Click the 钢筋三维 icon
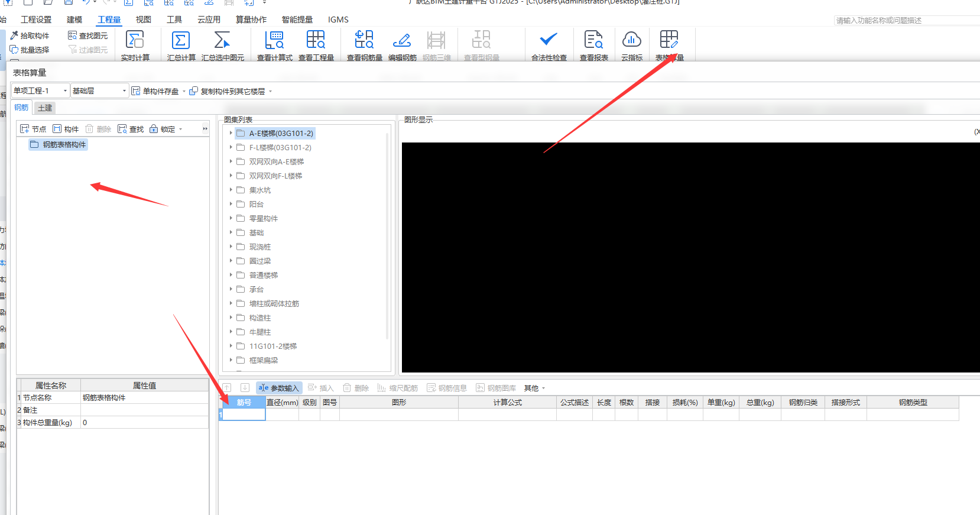The image size is (980, 515). tap(436, 40)
